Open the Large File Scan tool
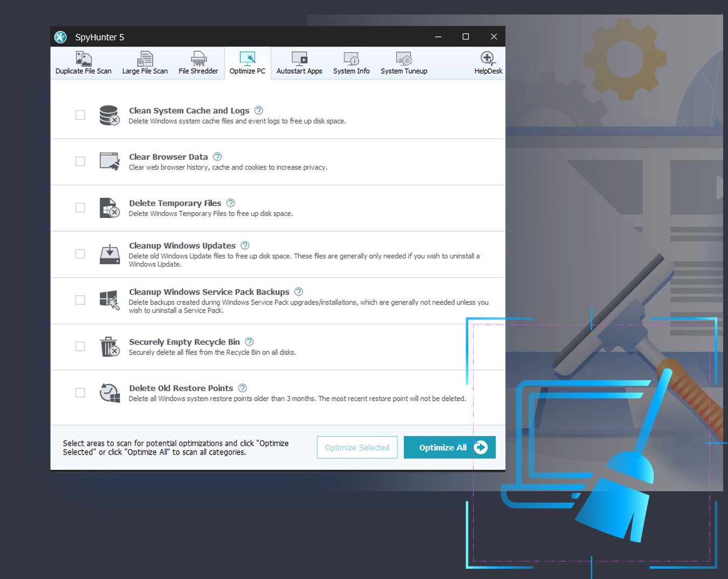728x579 pixels. point(144,62)
